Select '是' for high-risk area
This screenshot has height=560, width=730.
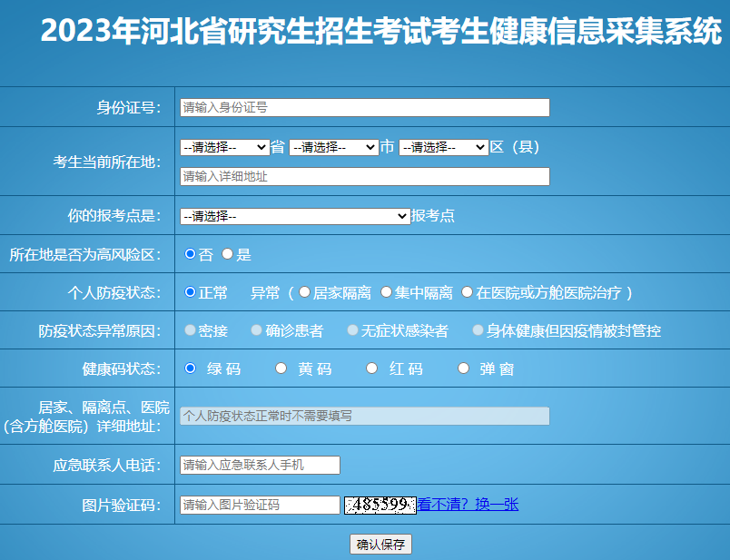coord(227,254)
